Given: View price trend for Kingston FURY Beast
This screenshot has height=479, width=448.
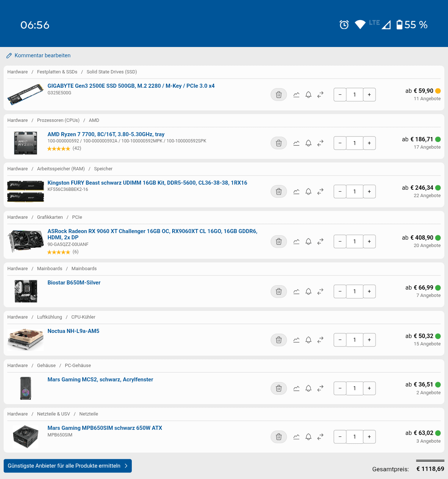Looking at the screenshot, I should pyautogui.click(x=296, y=192).
